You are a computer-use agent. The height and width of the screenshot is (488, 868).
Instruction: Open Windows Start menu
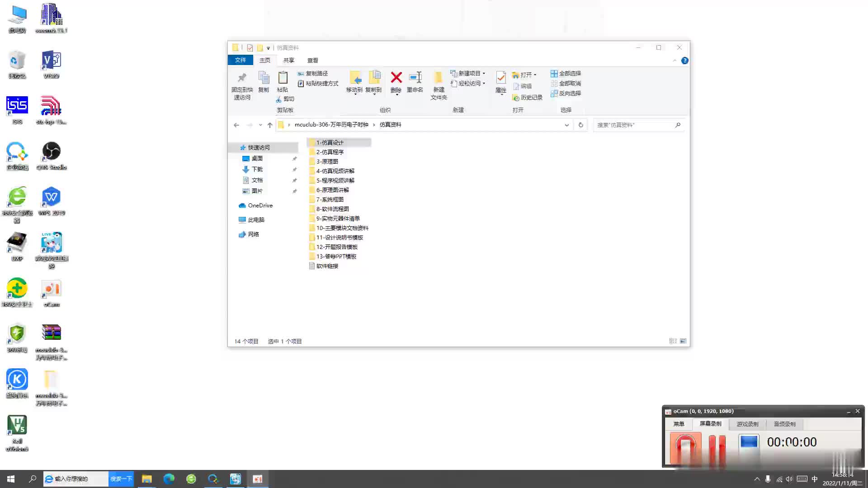click(11, 479)
